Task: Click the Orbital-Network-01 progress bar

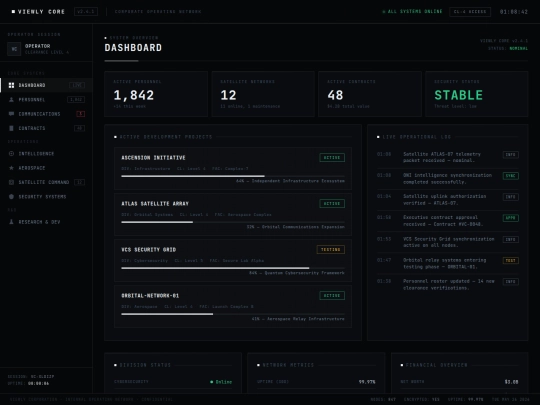Action: [233, 314]
